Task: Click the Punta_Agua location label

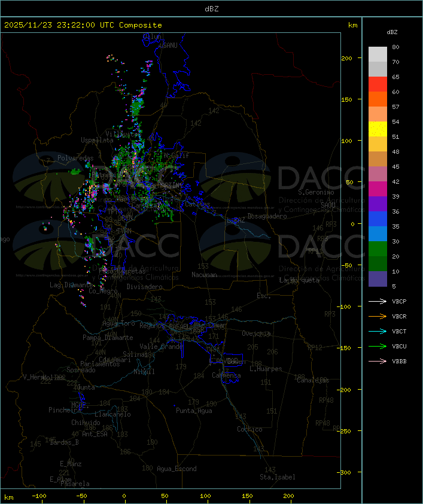Action: point(194,411)
